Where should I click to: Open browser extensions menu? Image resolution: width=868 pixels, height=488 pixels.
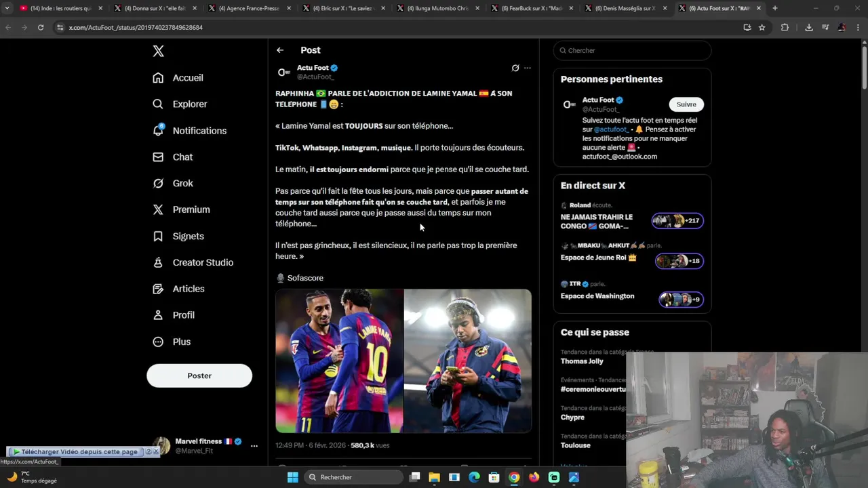coord(785,27)
